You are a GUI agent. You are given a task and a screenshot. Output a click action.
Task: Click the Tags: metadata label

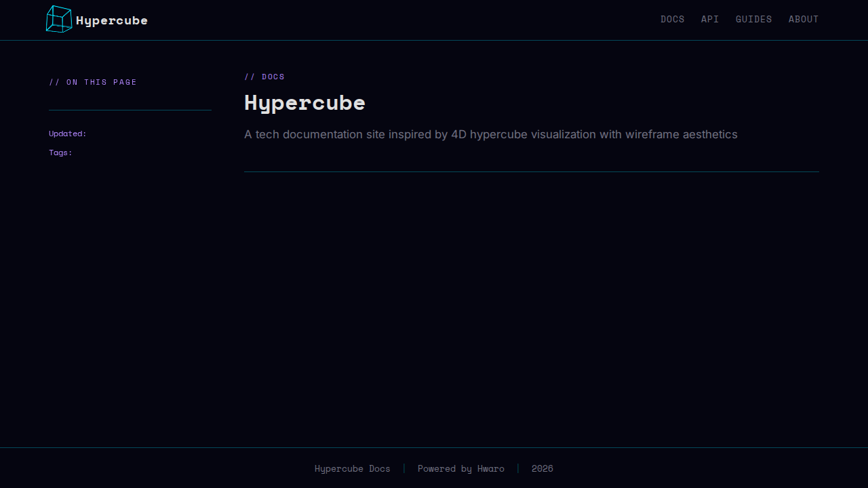60,152
